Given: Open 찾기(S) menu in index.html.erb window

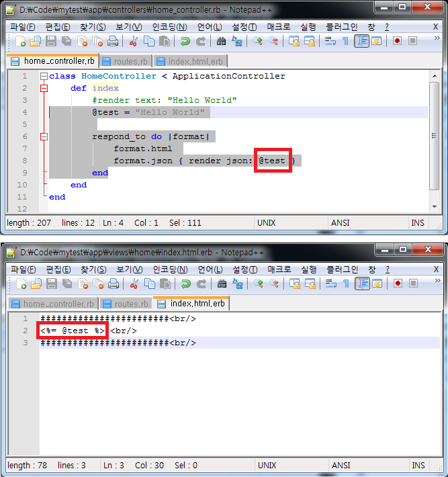Looking at the screenshot, I should (93, 269).
